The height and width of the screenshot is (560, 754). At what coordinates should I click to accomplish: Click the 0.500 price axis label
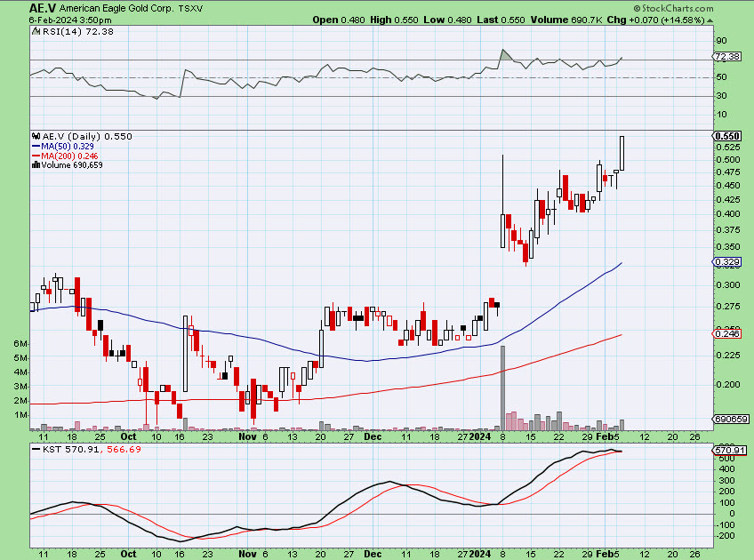click(x=728, y=160)
